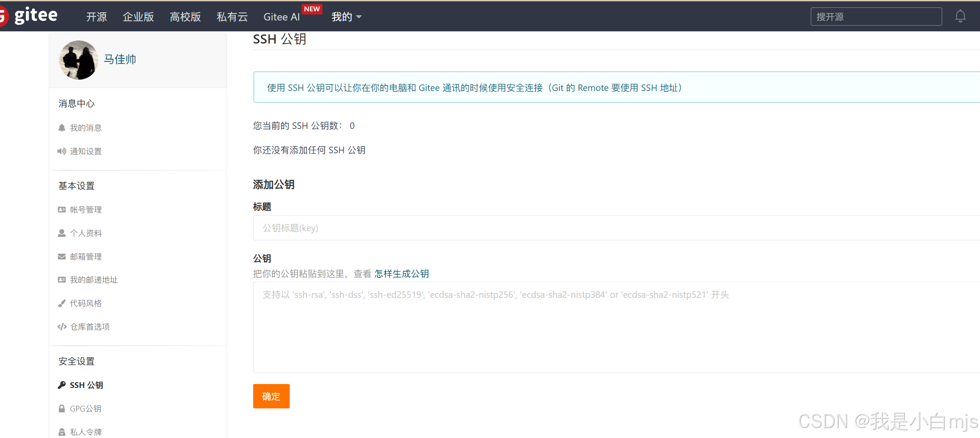Viewport: 980px width, 438px height.
Task: Click the speaker icon beside 通知设置
Action: 62,151
